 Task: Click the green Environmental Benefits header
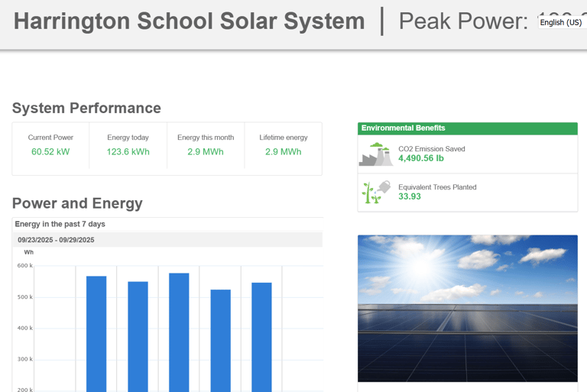point(467,128)
